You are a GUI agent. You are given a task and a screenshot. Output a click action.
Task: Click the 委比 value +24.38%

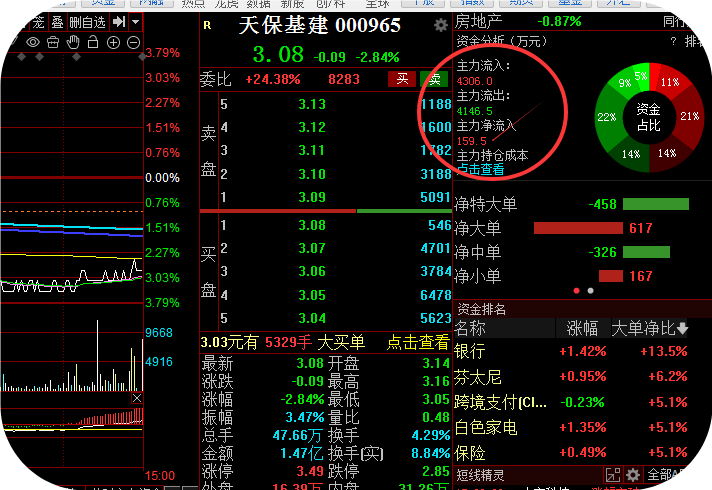tap(272, 79)
